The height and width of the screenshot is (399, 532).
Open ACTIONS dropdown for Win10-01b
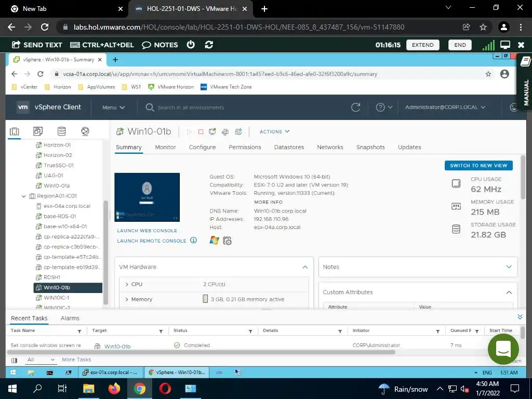tap(274, 131)
